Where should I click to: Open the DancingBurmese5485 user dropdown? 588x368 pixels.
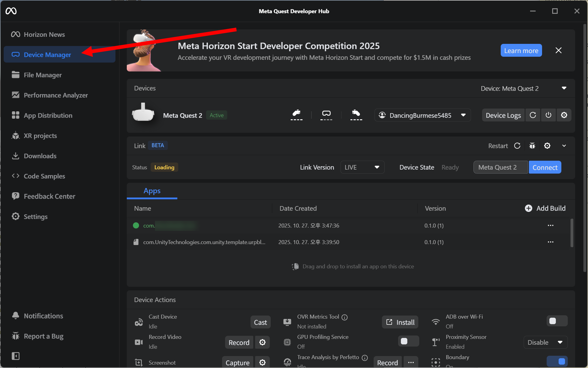coord(422,115)
